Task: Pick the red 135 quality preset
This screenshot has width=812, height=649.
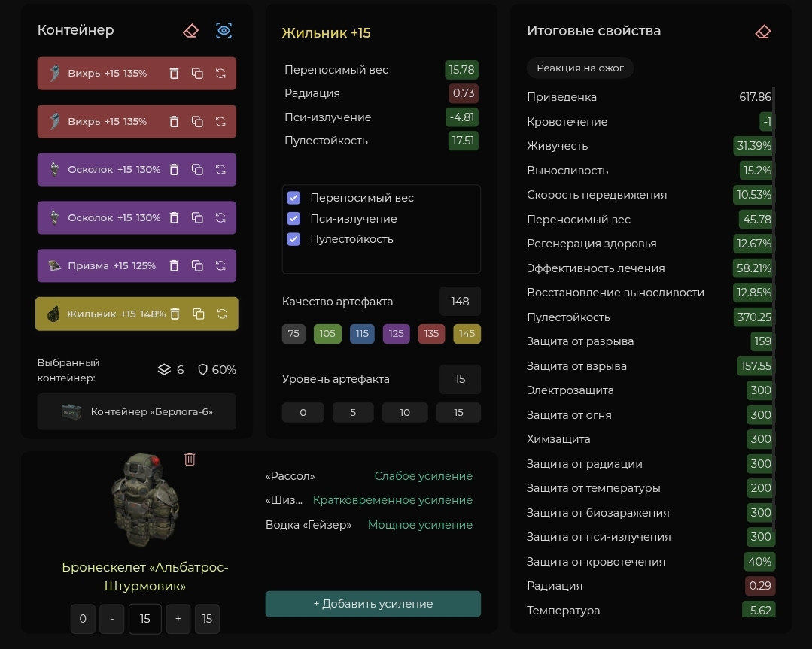Action: (x=431, y=334)
